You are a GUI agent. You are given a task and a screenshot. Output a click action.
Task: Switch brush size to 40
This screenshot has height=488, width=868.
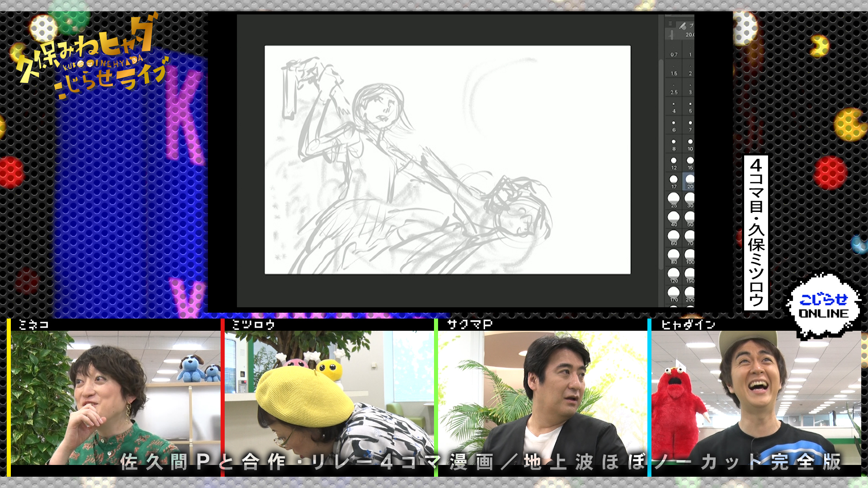point(674,219)
